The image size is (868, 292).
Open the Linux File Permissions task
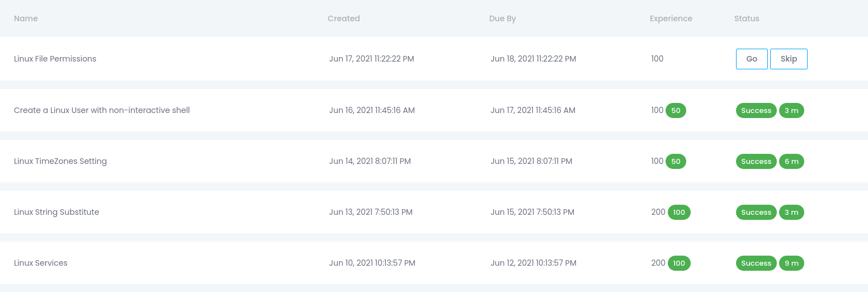click(x=55, y=59)
